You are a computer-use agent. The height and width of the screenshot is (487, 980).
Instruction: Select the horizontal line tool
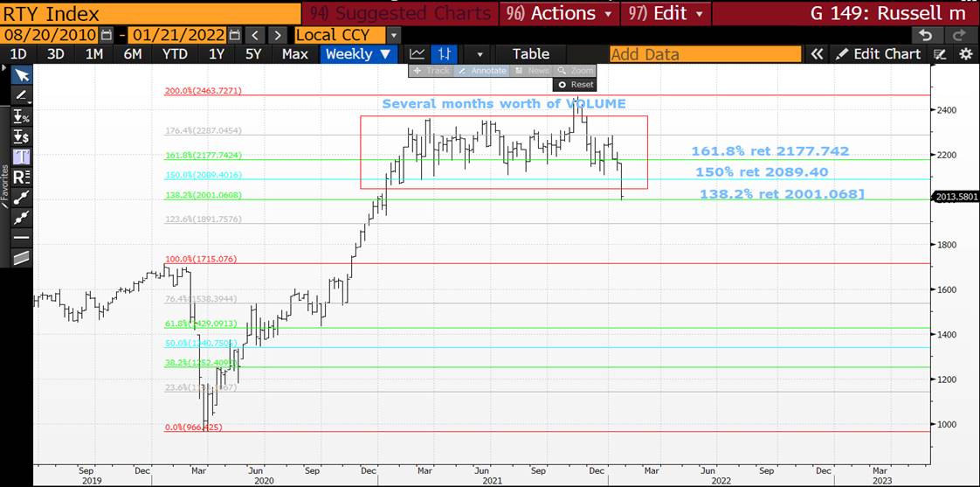[22, 237]
